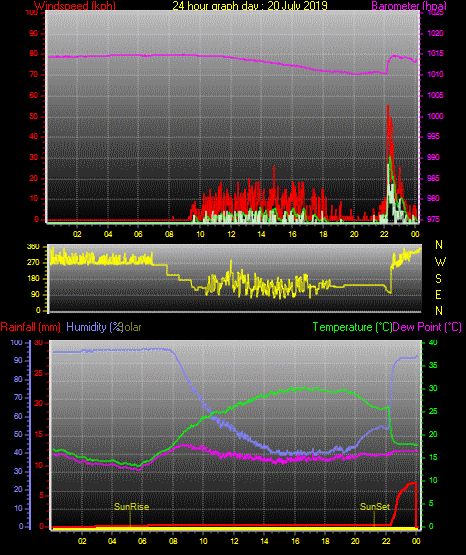This screenshot has height=555, width=466.
Task: Click barometer axis value 995
Action: (x=433, y=137)
